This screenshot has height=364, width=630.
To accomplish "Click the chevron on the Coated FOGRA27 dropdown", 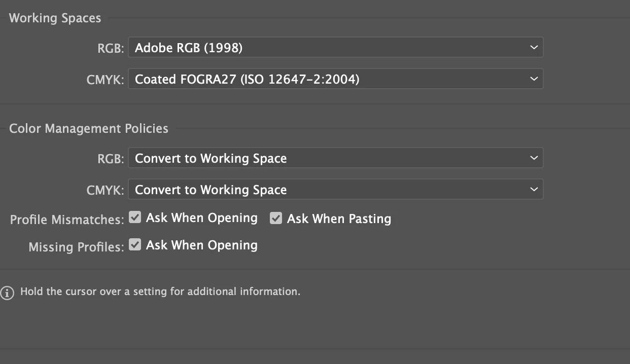I will [534, 79].
